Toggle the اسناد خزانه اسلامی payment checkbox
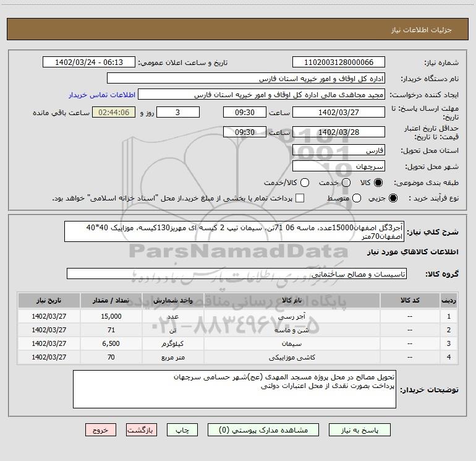This screenshot has width=476, height=461. pyautogui.click(x=300, y=198)
